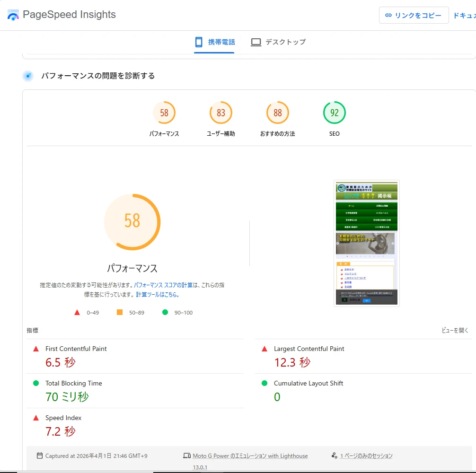
Task: Select the 携帯電話 tab
Action: click(x=214, y=42)
